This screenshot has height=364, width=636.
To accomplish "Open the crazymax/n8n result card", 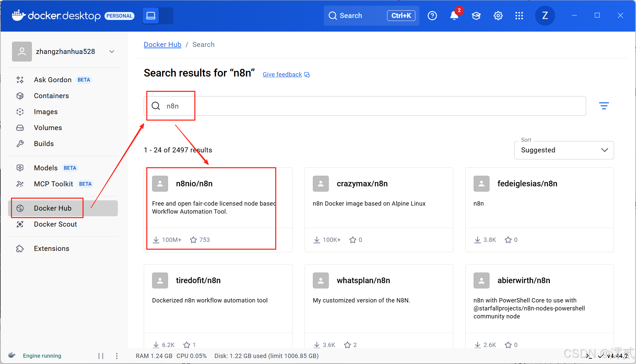I will [379, 210].
